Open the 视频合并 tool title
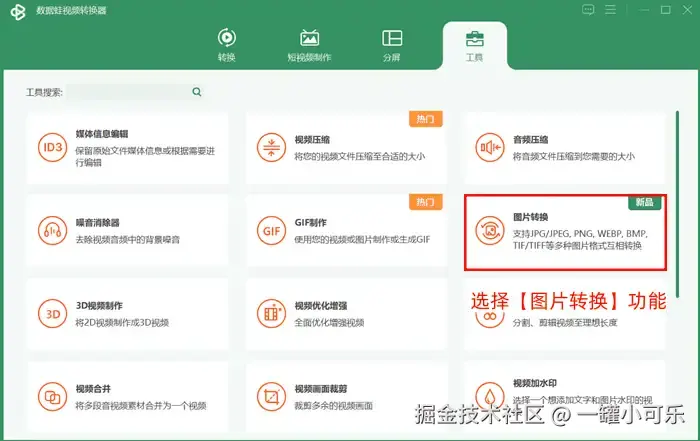The width and height of the screenshot is (700, 441). point(93,389)
